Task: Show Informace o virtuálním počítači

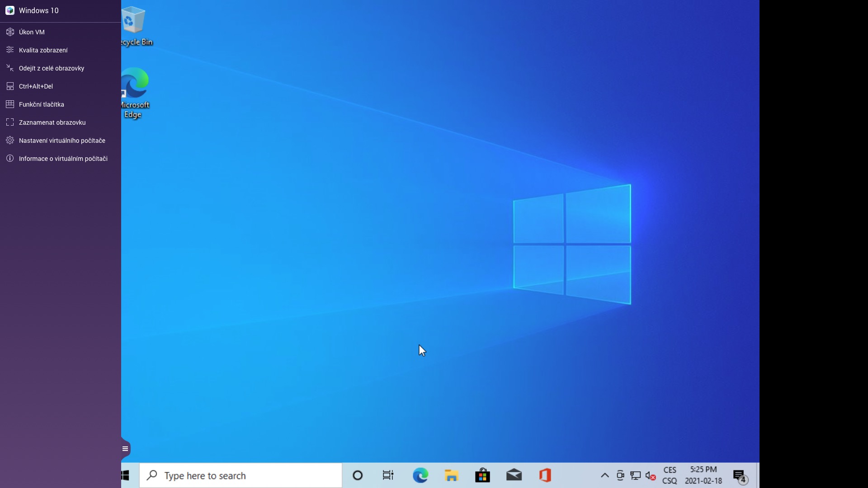Action: 63,159
